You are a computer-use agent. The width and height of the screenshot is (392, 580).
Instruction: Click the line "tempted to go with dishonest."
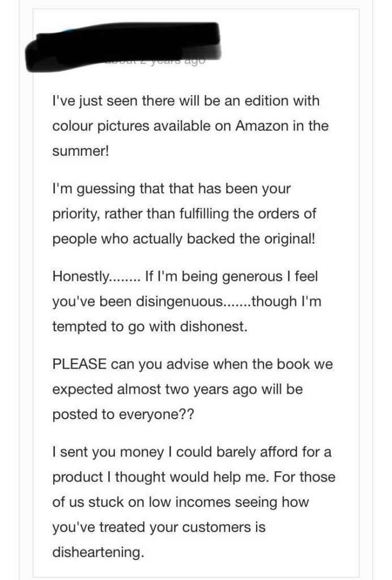[150, 327]
